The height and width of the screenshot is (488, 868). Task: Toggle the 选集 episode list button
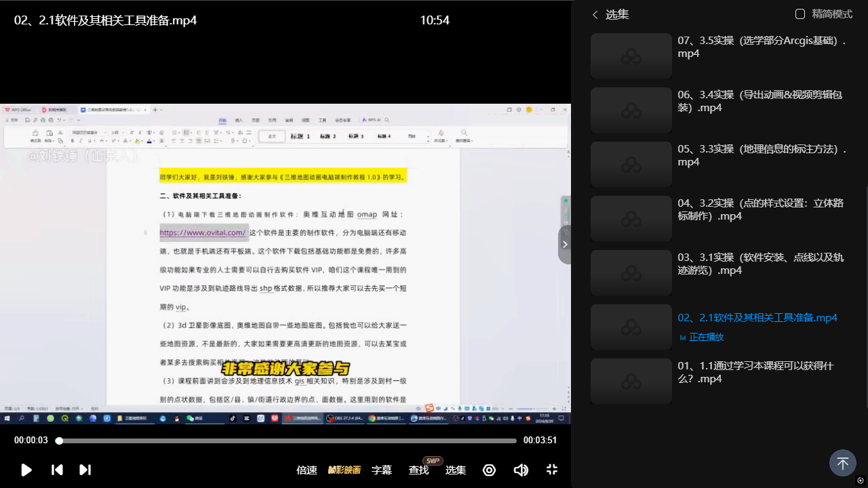(x=455, y=470)
